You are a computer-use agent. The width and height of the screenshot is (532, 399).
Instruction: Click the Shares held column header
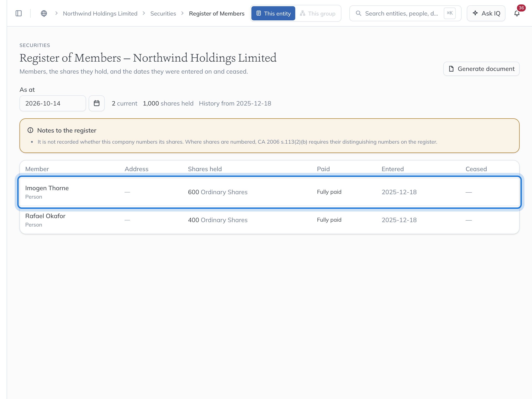pyautogui.click(x=205, y=169)
